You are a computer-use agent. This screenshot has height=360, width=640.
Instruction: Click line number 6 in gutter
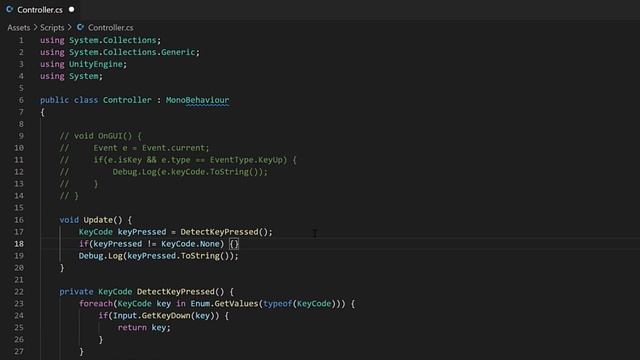point(21,100)
